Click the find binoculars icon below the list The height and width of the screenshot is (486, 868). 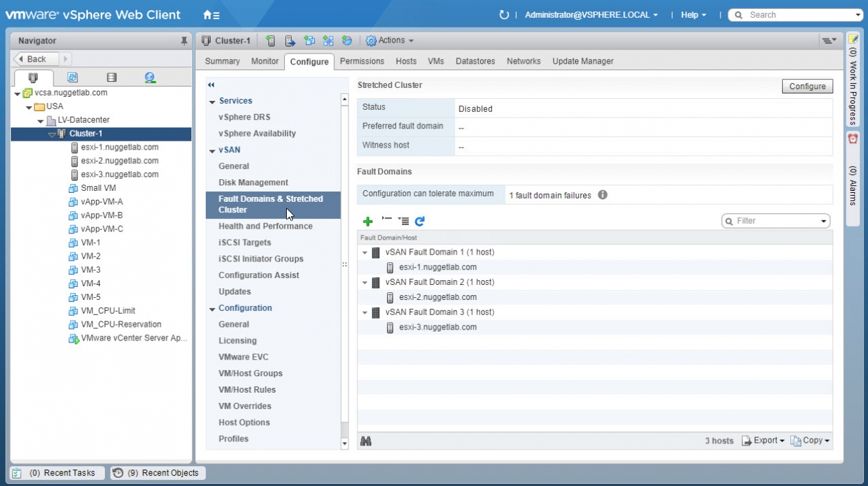point(366,441)
